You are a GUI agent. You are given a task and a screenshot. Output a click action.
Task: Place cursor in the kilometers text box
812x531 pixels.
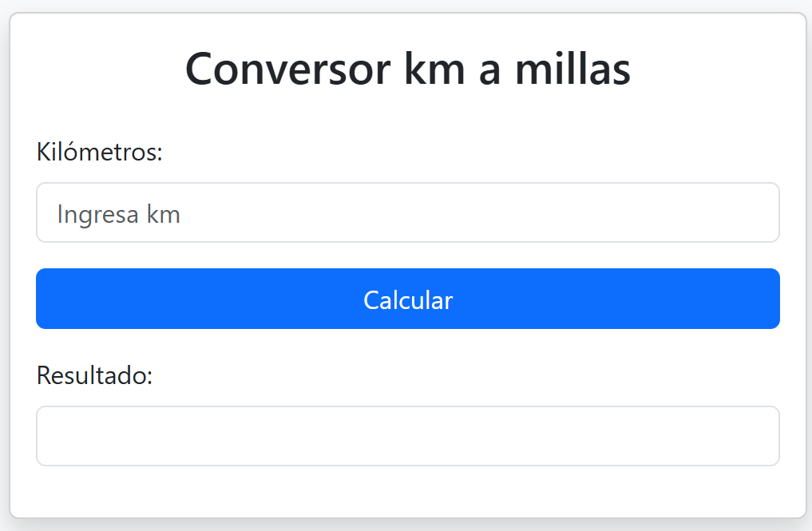pos(407,212)
